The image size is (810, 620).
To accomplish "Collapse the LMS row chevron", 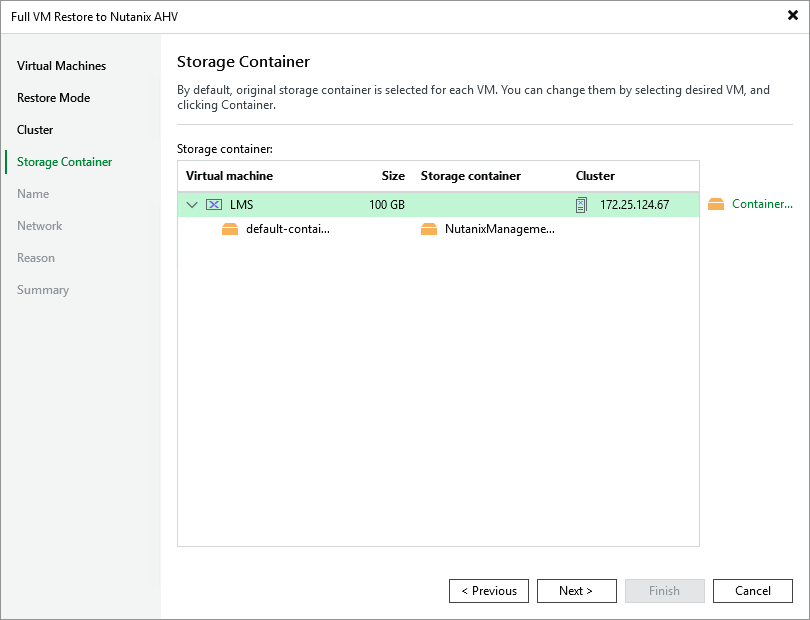I will (193, 204).
